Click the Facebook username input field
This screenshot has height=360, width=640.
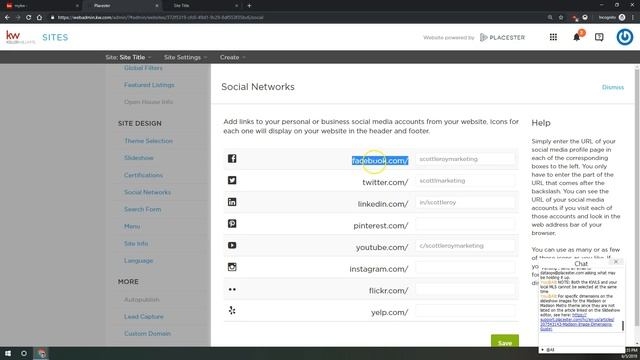[465, 159]
